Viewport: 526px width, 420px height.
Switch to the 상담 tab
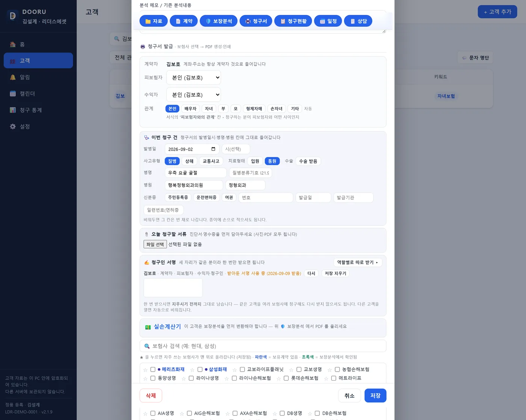tap(358, 21)
